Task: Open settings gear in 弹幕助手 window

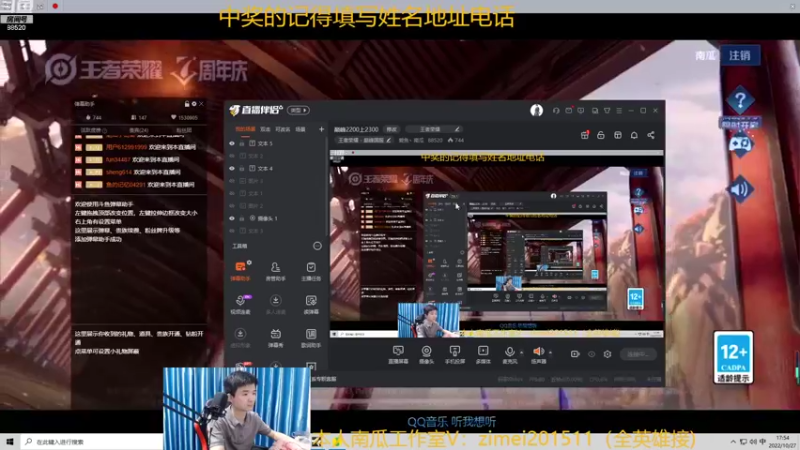Action: click(194, 104)
